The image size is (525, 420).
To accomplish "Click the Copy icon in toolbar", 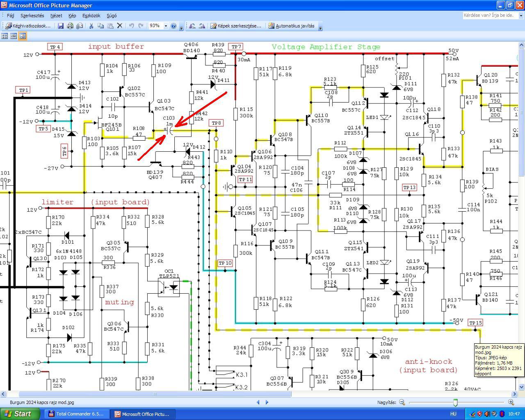I will (x=100, y=26).
